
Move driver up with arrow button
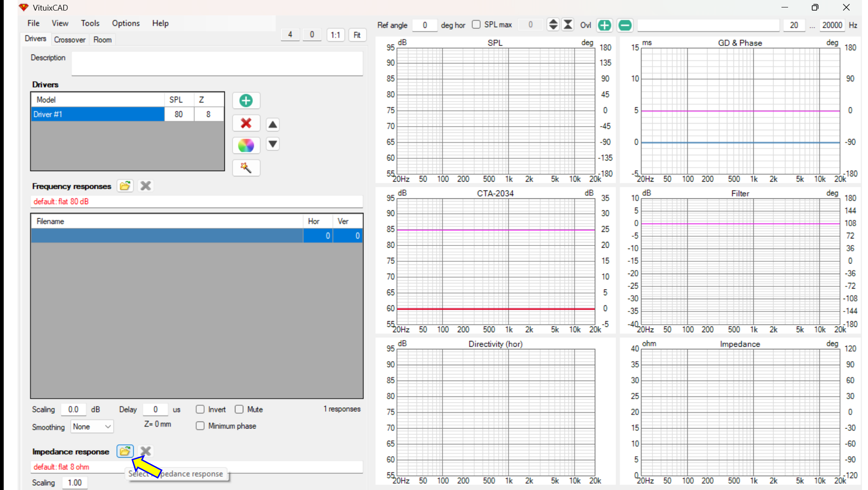273,125
